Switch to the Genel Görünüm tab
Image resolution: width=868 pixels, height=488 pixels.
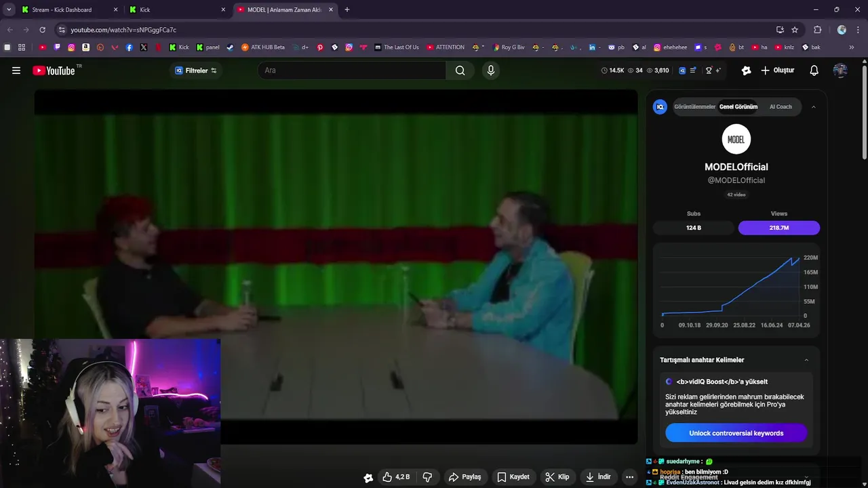point(738,107)
